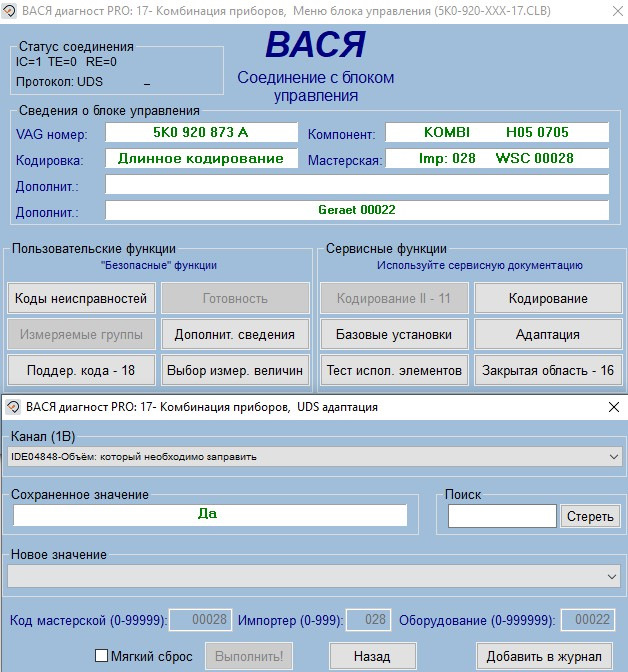Click the Geraet 00022 field

[357, 210]
